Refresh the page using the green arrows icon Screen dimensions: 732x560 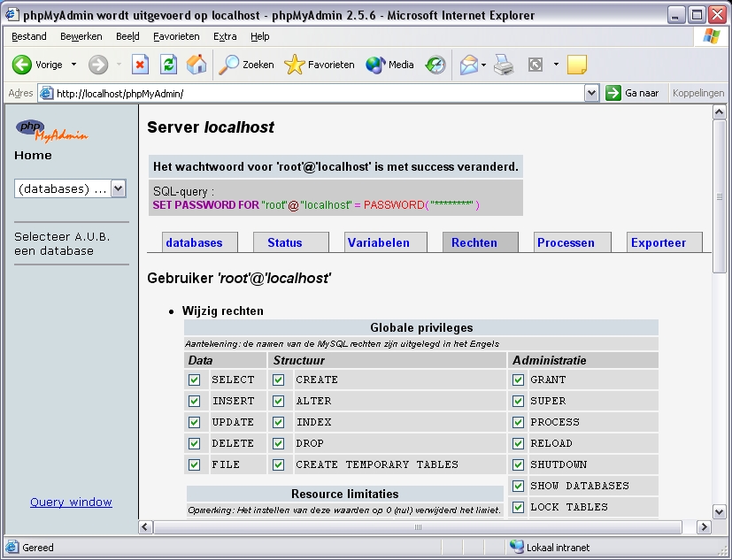tap(168, 65)
